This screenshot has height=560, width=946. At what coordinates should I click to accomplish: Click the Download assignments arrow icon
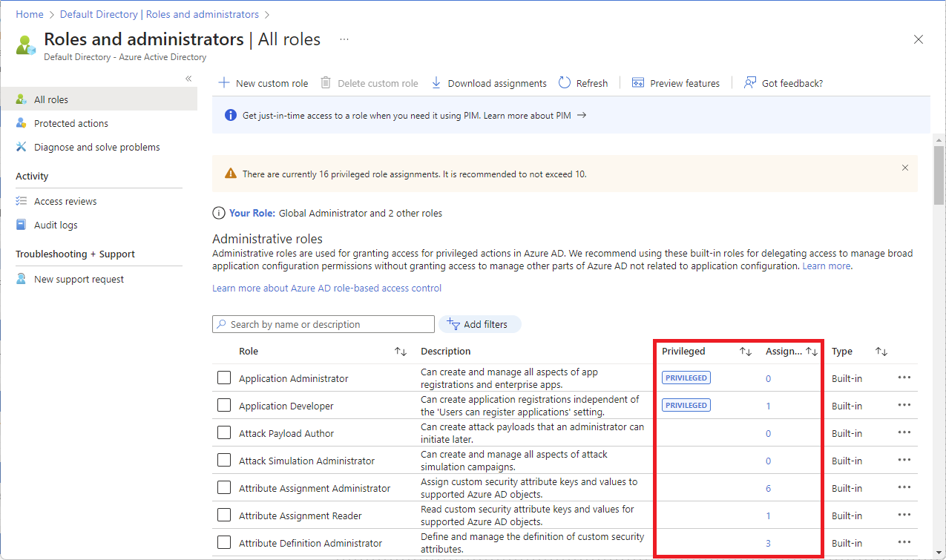click(436, 83)
